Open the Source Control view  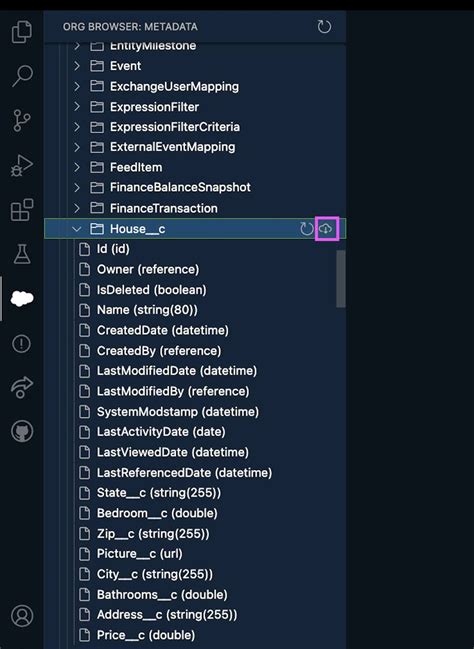(x=22, y=120)
